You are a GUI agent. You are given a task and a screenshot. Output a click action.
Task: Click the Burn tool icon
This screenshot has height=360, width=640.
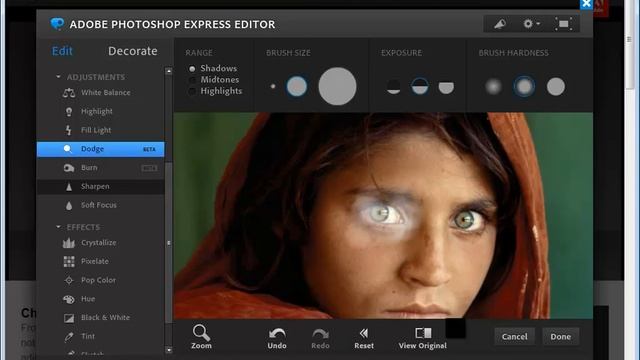click(x=69, y=168)
